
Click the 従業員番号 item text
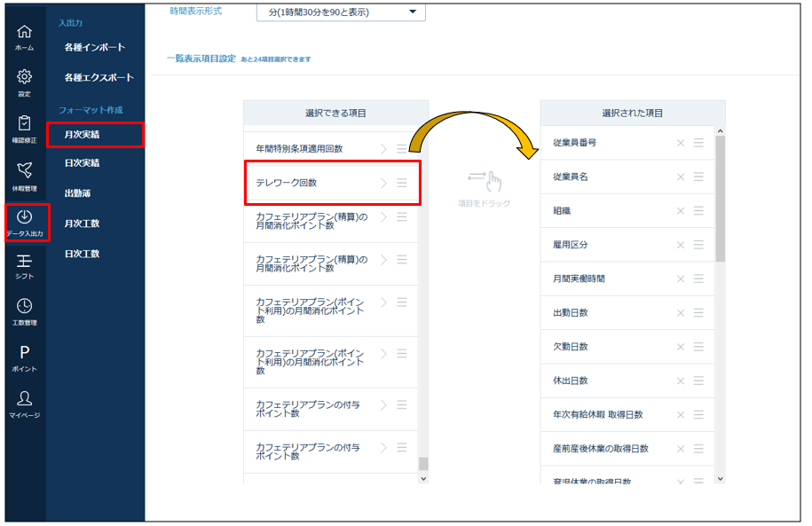pyautogui.click(x=574, y=143)
